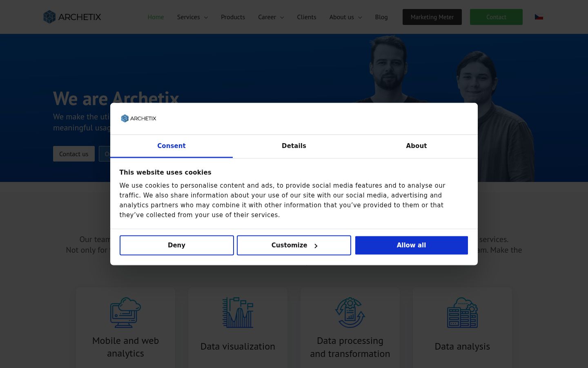
Task: Click the Data analysis server icon
Action: click(x=462, y=312)
